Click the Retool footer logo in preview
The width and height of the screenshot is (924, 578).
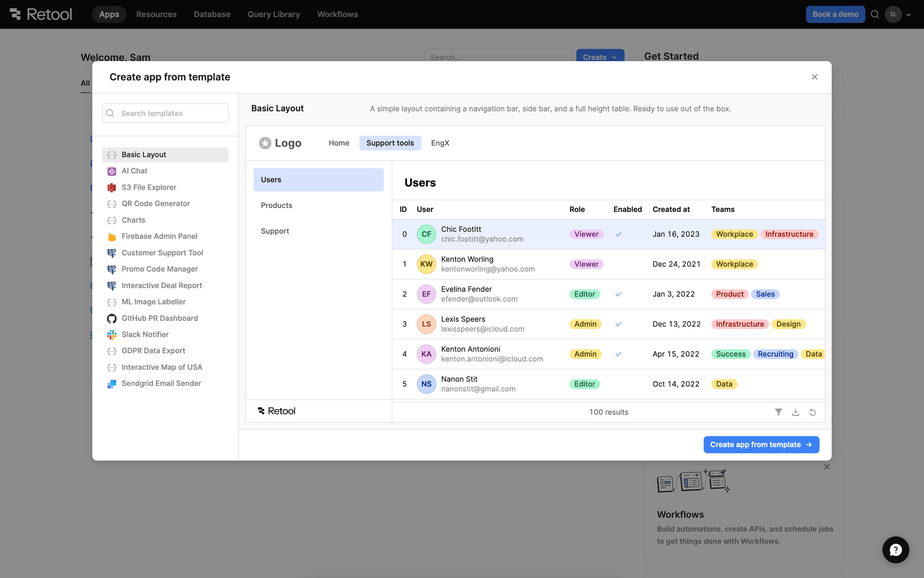(277, 411)
